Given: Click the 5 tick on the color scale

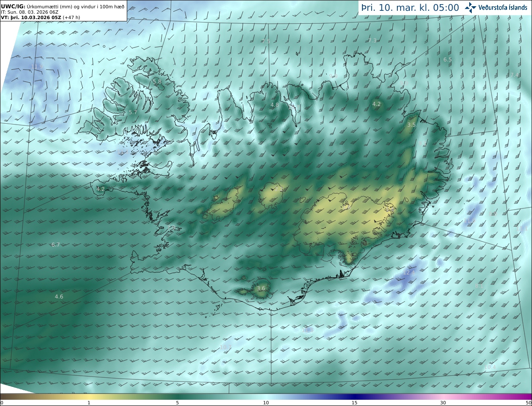Looking at the screenshot, I should coord(177,403).
